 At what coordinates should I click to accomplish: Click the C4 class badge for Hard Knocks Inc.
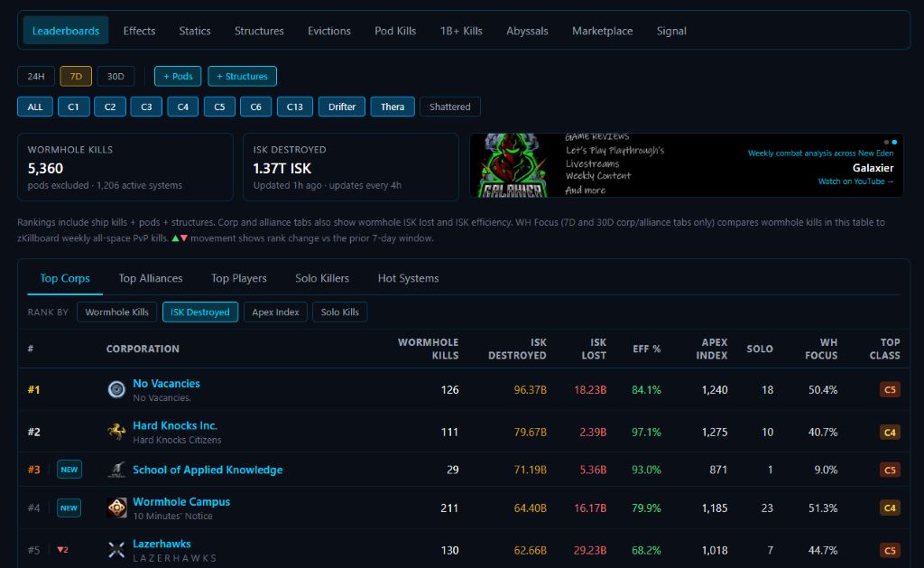click(x=890, y=432)
